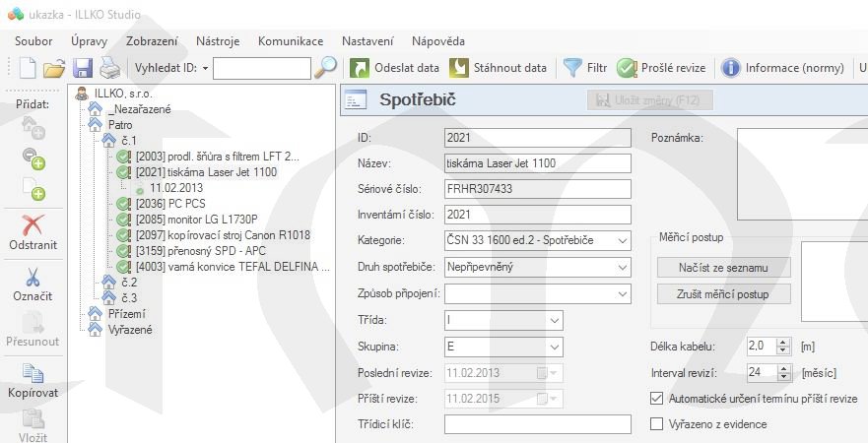
Task: Click the new file icon in toolbar
Action: click(28, 68)
